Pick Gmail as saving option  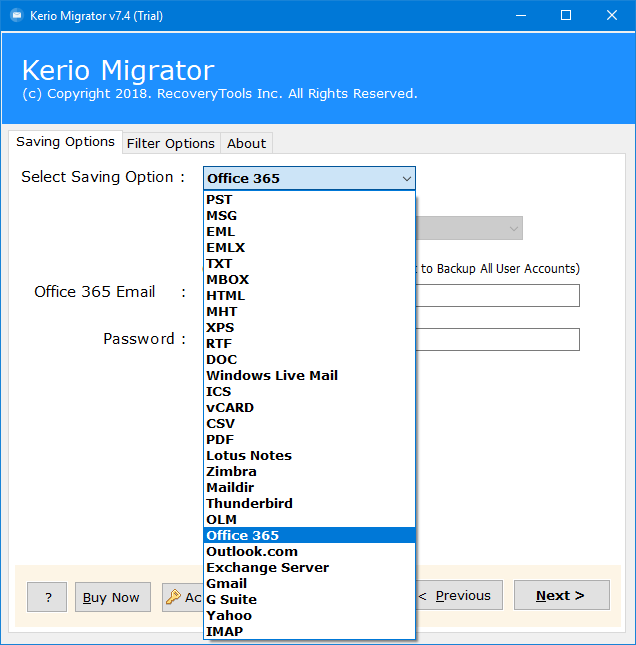tap(309, 584)
